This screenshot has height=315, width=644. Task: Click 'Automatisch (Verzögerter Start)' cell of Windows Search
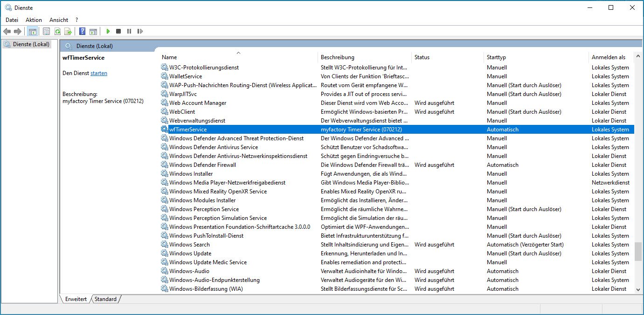pos(525,245)
